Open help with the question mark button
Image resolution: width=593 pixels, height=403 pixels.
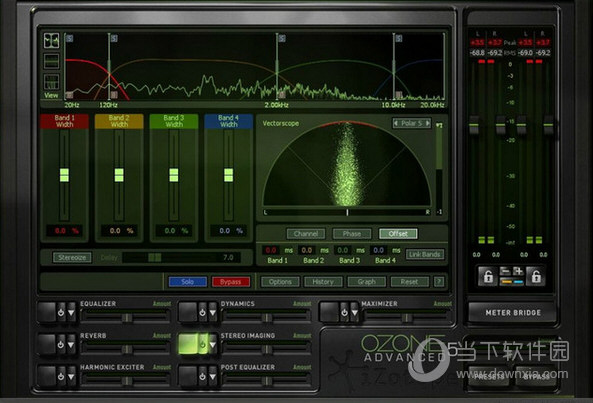[439, 282]
